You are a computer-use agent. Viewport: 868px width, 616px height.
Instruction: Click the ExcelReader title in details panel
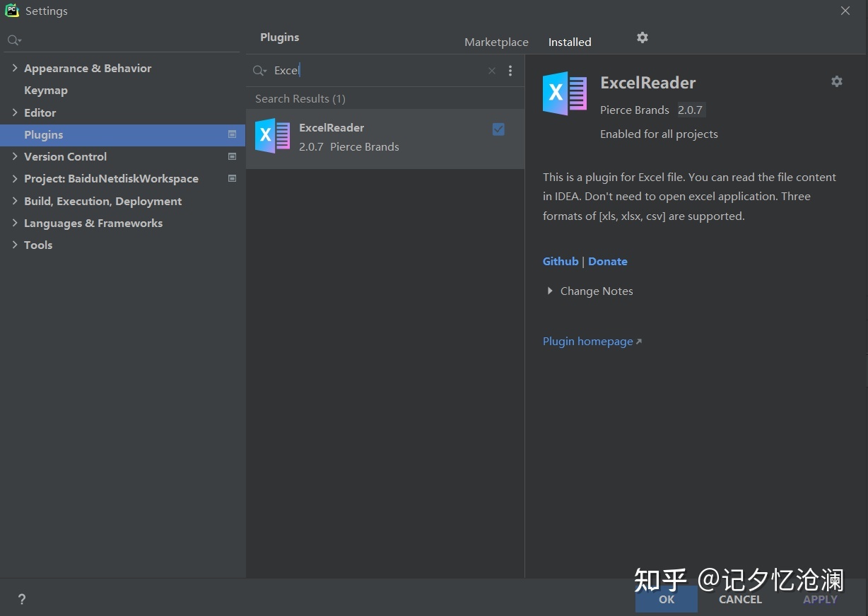tap(648, 83)
